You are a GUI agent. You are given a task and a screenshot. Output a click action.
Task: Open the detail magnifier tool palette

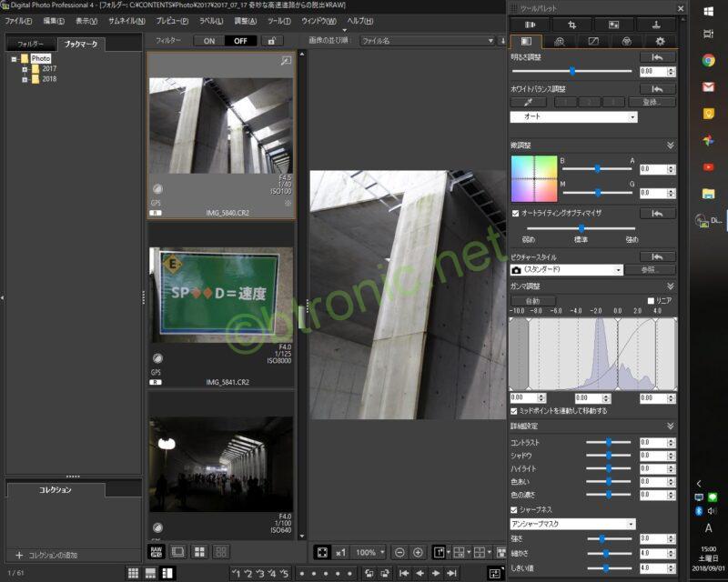click(560, 41)
